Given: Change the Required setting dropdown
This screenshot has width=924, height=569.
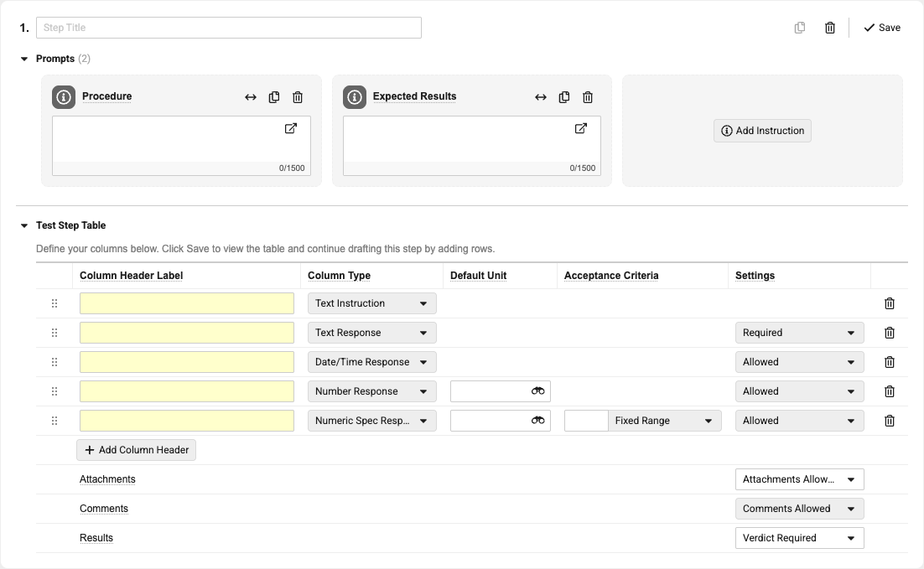Looking at the screenshot, I should point(799,333).
